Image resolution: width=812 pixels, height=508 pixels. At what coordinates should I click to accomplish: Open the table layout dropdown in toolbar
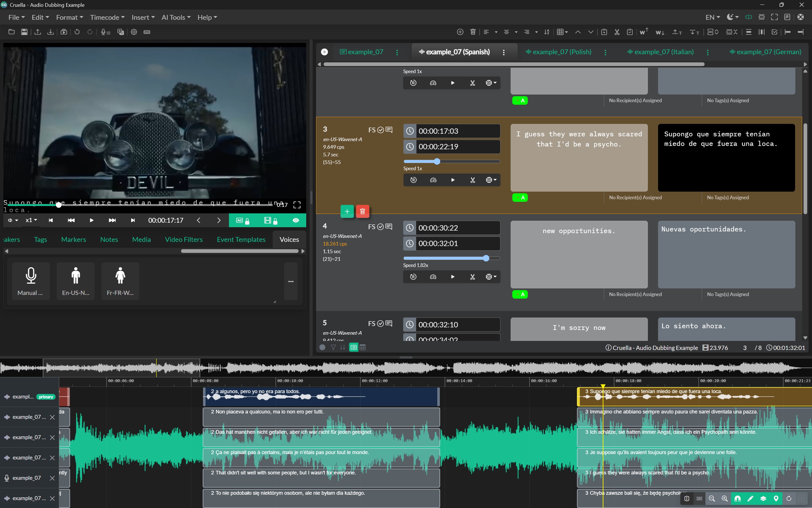click(562, 32)
